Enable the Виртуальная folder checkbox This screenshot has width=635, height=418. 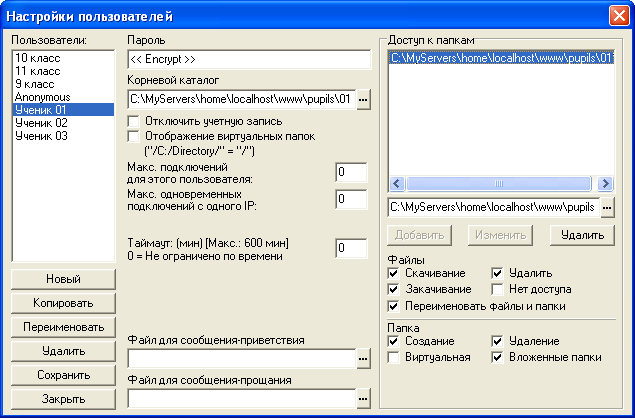click(x=393, y=358)
